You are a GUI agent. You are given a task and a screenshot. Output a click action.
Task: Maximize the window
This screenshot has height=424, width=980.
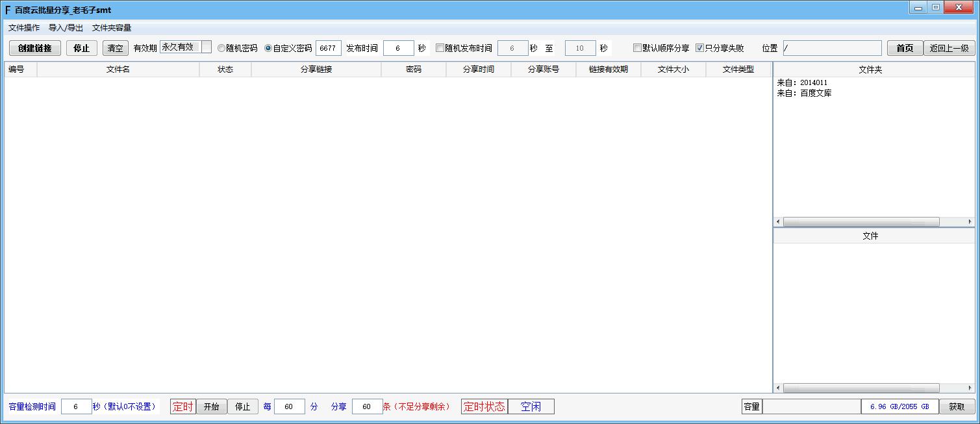point(935,8)
